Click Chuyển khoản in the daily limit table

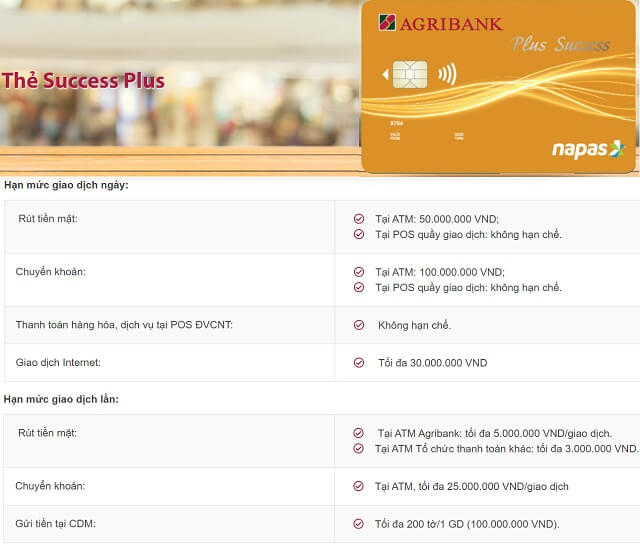pyautogui.click(x=51, y=272)
